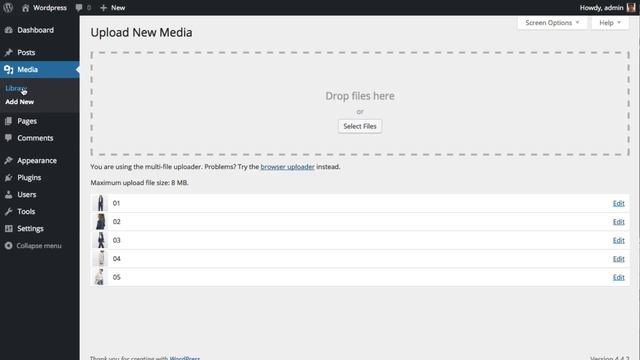Image resolution: width=640 pixels, height=360 pixels.
Task: Click the Upload New Media heading
Action: [x=141, y=33]
